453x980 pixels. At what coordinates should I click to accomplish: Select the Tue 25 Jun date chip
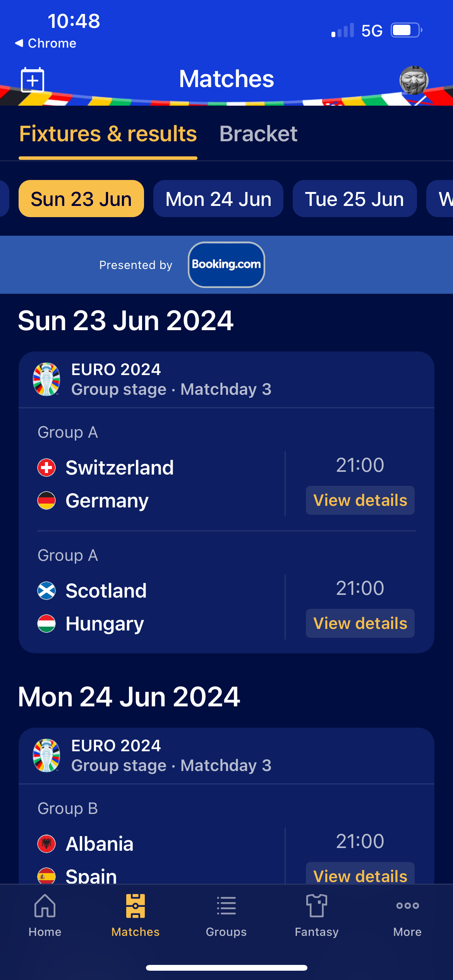coord(355,199)
